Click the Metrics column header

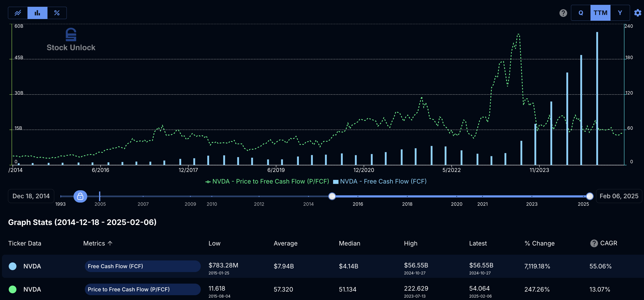point(94,243)
